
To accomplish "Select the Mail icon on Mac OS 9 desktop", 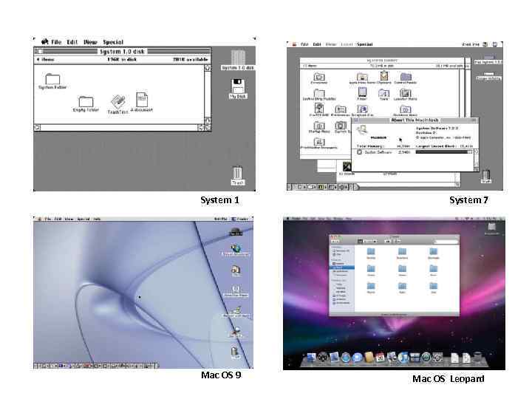I will (x=236, y=270).
